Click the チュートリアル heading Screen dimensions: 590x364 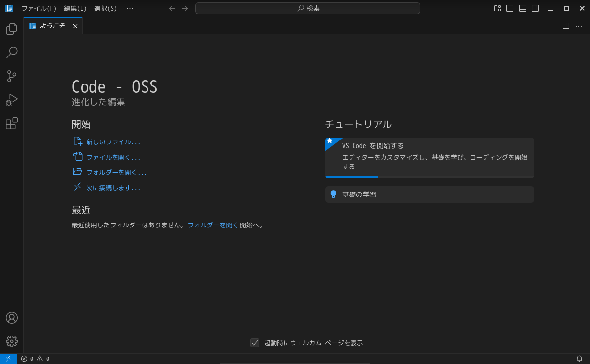pos(358,124)
